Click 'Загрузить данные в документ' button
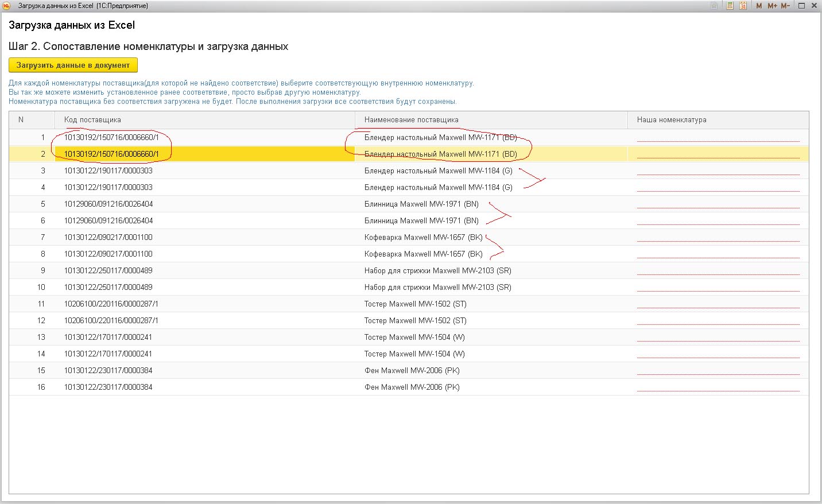 click(73, 65)
